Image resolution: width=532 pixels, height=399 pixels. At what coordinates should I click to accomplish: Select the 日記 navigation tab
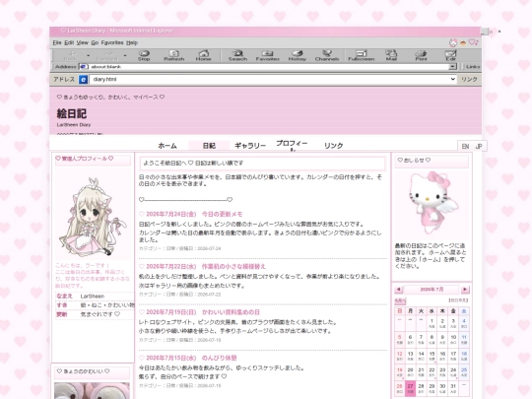point(209,146)
